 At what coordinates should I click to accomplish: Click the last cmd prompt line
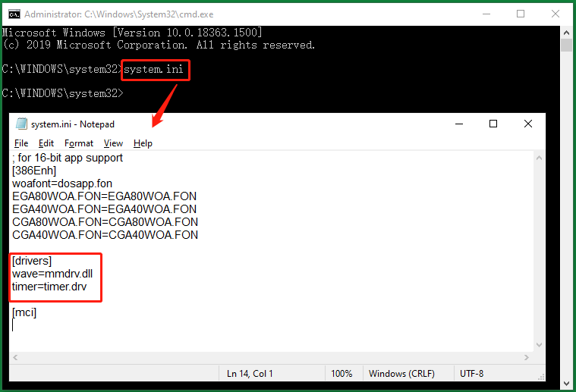62,93
